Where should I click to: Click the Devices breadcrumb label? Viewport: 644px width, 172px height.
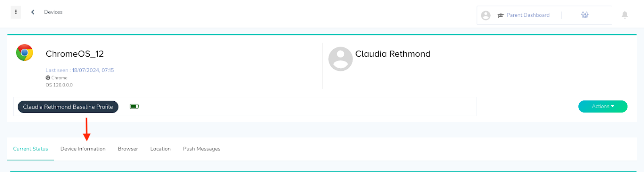pyautogui.click(x=53, y=12)
